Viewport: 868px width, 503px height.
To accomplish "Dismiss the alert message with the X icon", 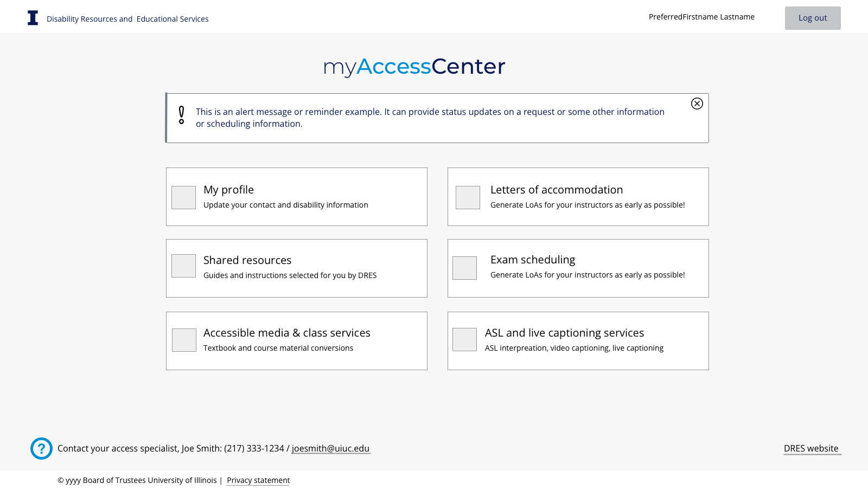I will point(697,104).
